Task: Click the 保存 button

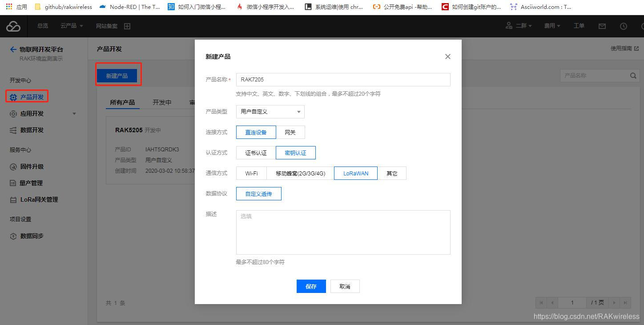Action: pos(311,286)
